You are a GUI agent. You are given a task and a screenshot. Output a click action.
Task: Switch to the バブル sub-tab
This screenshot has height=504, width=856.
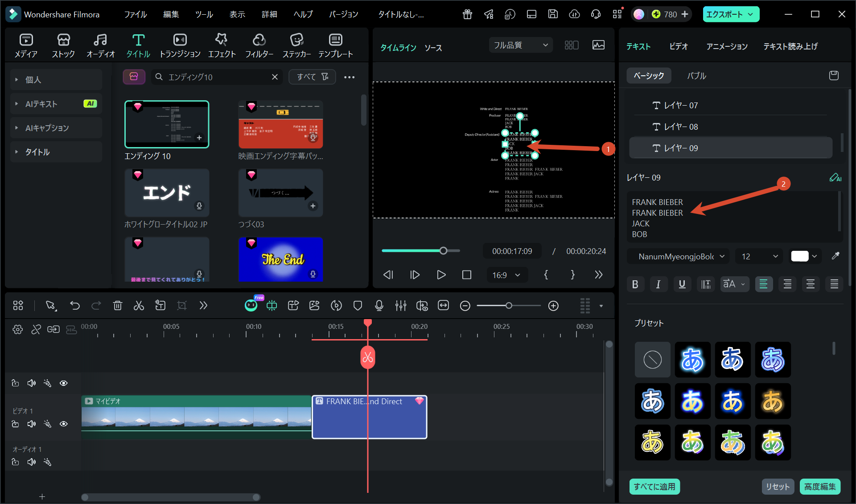point(696,76)
